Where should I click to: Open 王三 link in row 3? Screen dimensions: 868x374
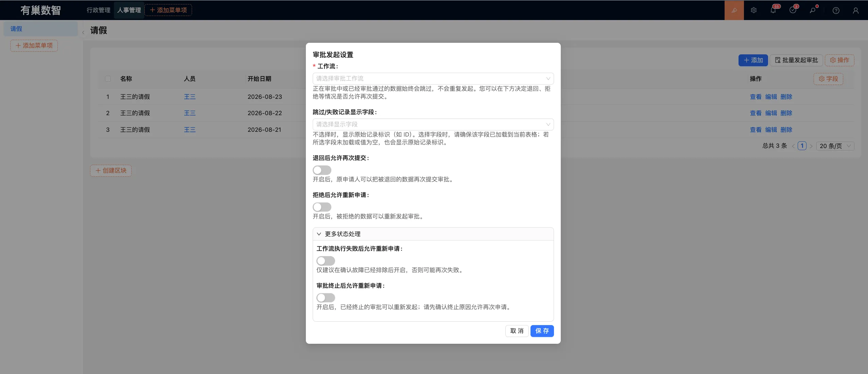point(190,130)
